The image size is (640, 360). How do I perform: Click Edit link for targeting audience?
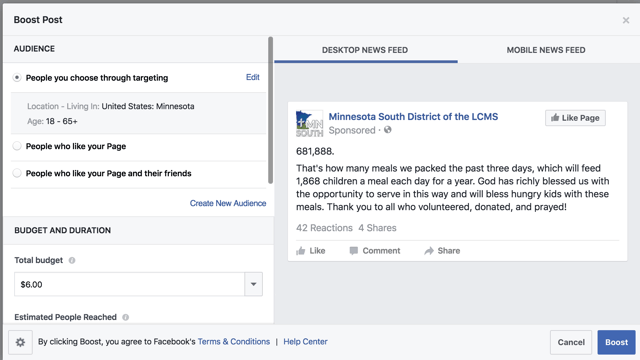point(253,77)
